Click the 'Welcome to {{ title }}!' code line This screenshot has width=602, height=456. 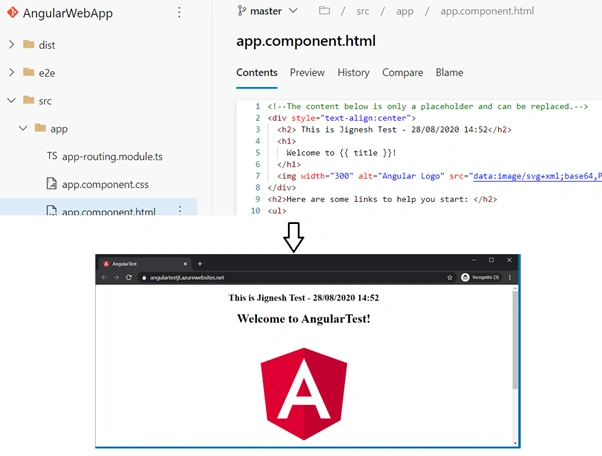pos(341,153)
